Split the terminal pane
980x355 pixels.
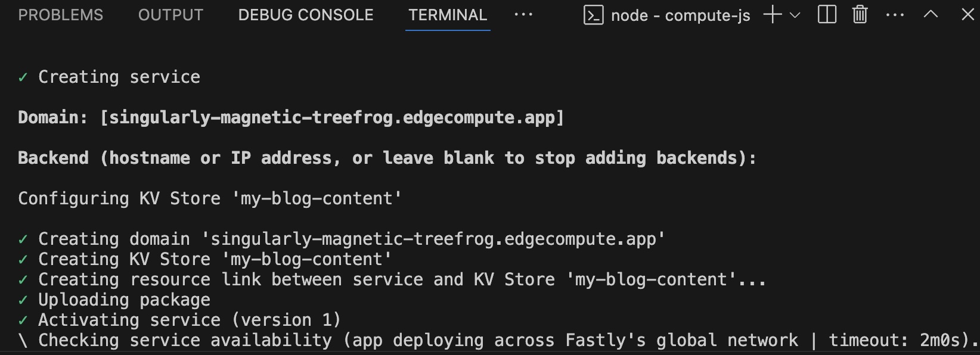826,15
